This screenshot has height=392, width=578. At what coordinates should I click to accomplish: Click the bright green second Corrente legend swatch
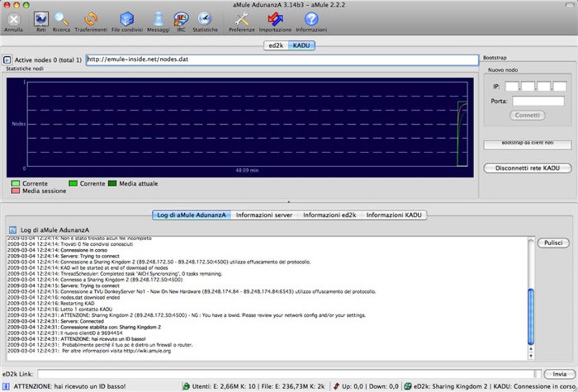click(x=73, y=184)
